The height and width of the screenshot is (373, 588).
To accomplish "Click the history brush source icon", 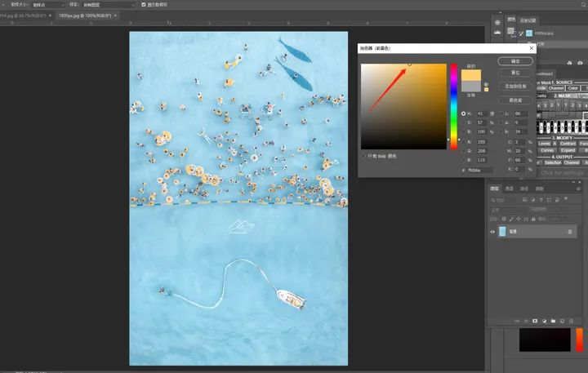I will pos(521,33).
